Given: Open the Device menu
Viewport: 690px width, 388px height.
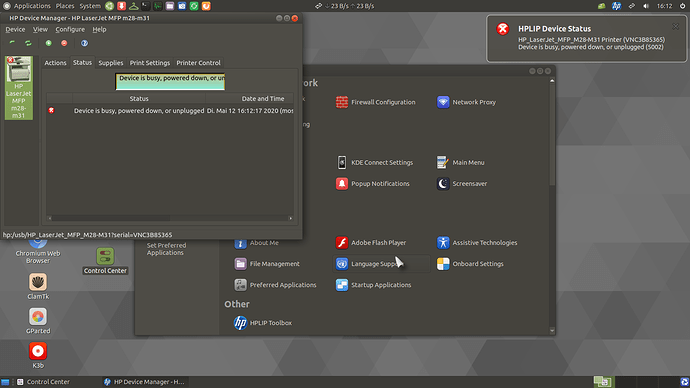Looking at the screenshot, I should [15, 29].
